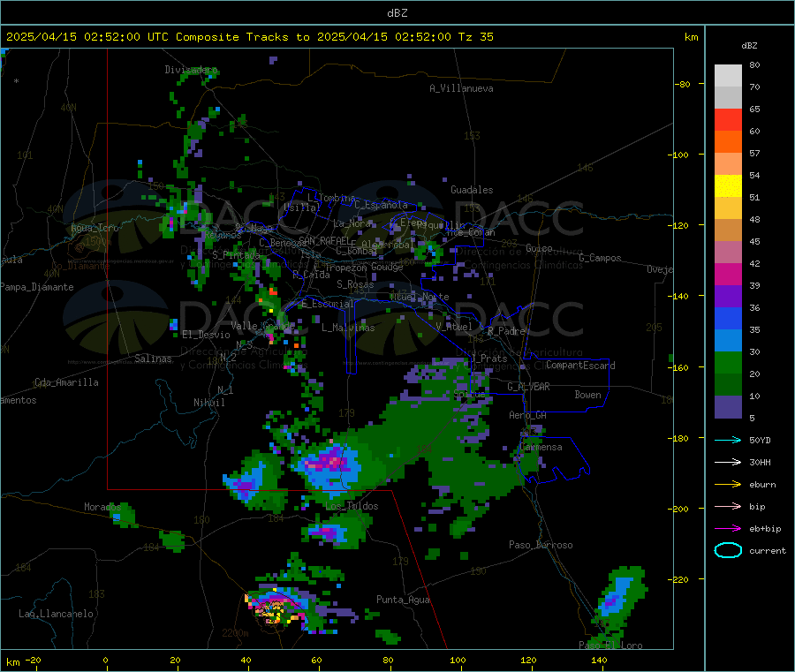Select the green 20–30 dBZ swatch
The width and height of the screenshot is (795, 672).
coord(728,363)
